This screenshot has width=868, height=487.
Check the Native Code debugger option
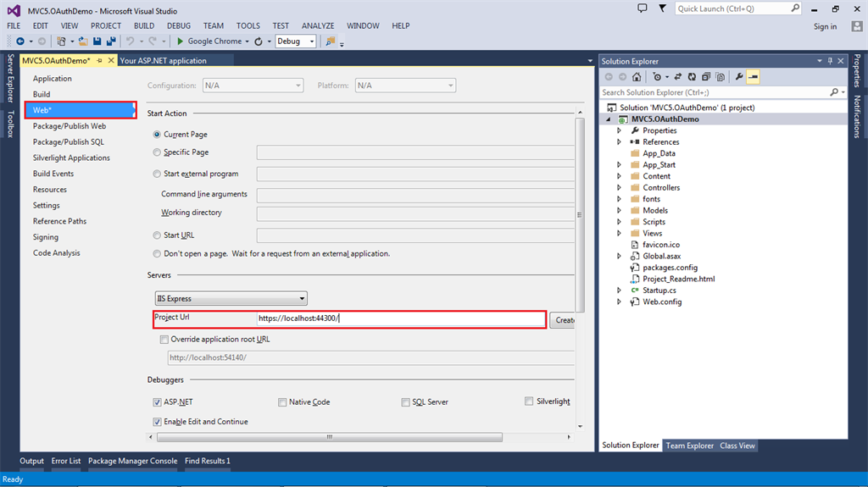coord(282,402)
